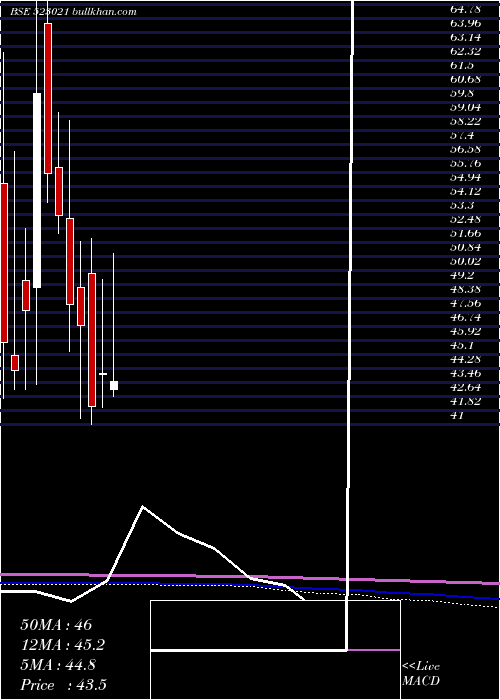Click the 45.92 price axis label

(466, 331)
